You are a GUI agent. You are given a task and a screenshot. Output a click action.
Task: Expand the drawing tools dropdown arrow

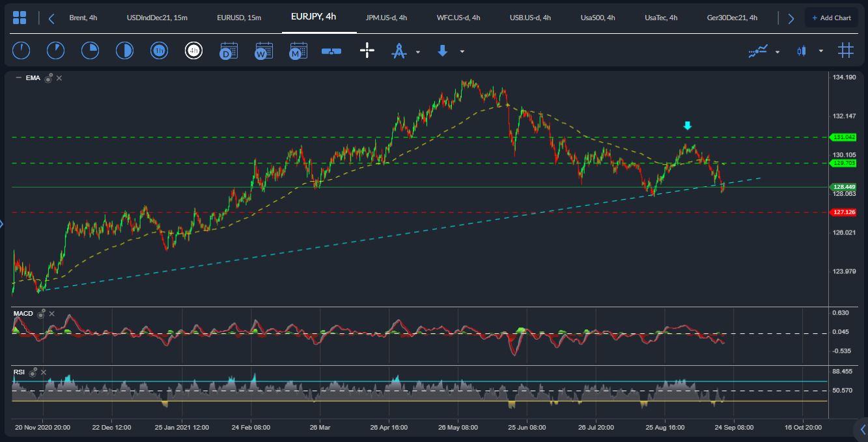pyautogui.click(x=418, y=51)
